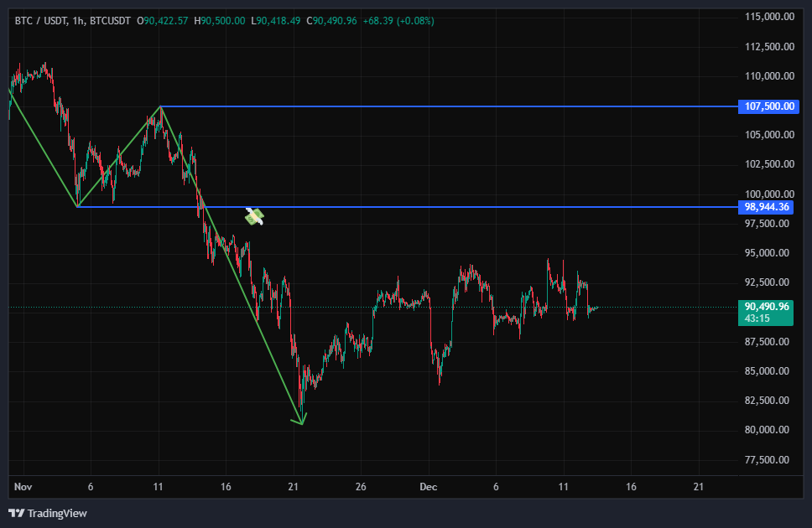The height and width of the screenshot is (528, 812).
Task: Select the 98,944.36 blue price line label
Action: click(768, 207)
